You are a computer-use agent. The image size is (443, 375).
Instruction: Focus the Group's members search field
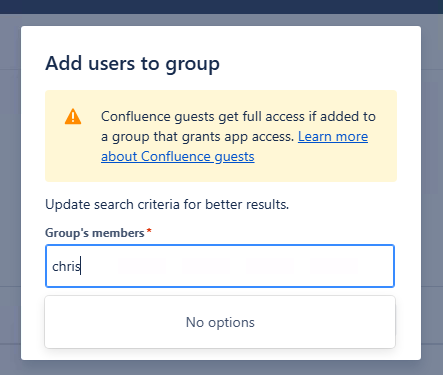(x=220, y=266)
